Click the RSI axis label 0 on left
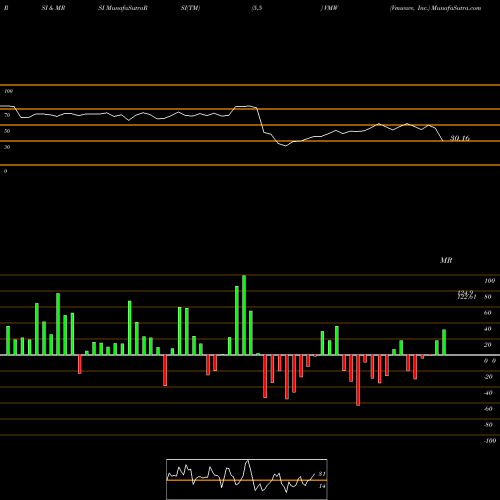 coord(5,171)
